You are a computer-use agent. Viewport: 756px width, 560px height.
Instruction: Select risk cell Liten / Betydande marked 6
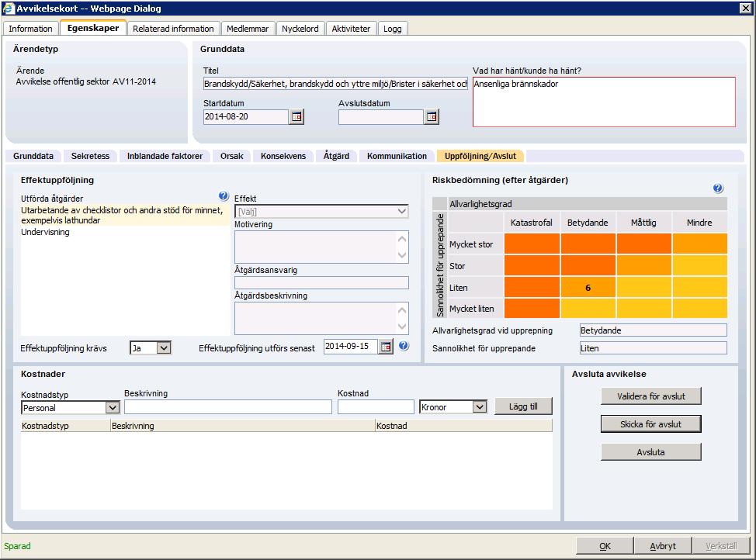point(588,287)
